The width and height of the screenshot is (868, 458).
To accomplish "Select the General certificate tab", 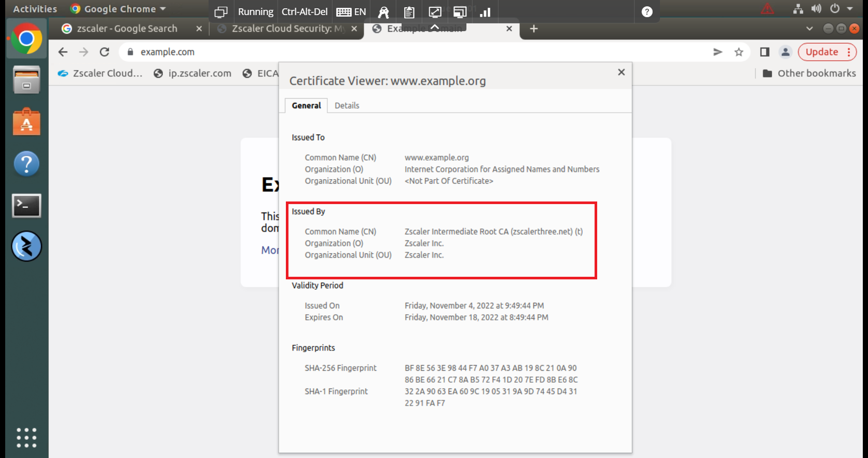I will click(306, 105).
